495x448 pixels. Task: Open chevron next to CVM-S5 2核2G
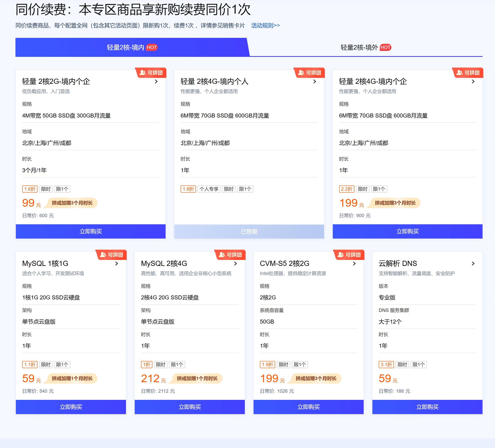tap(354, 264)
